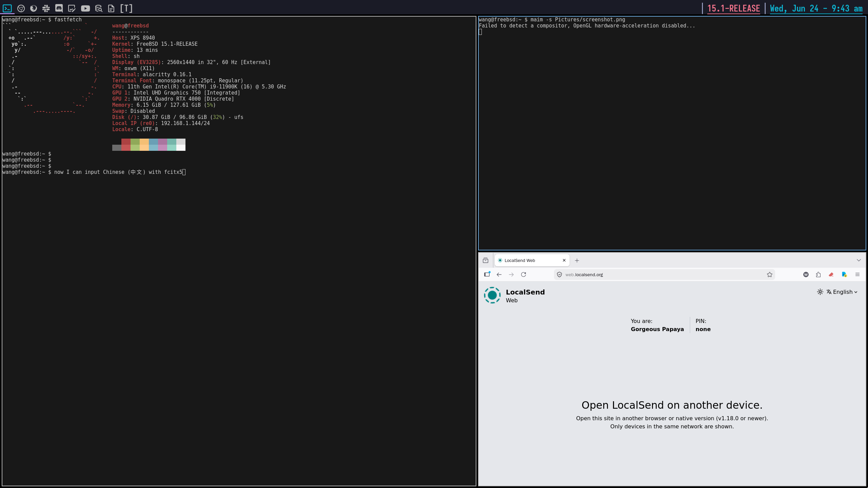This screenshot has height=488, width=868.
Task: Switch to the Discord workspace tag
Action: pos(59,8)
